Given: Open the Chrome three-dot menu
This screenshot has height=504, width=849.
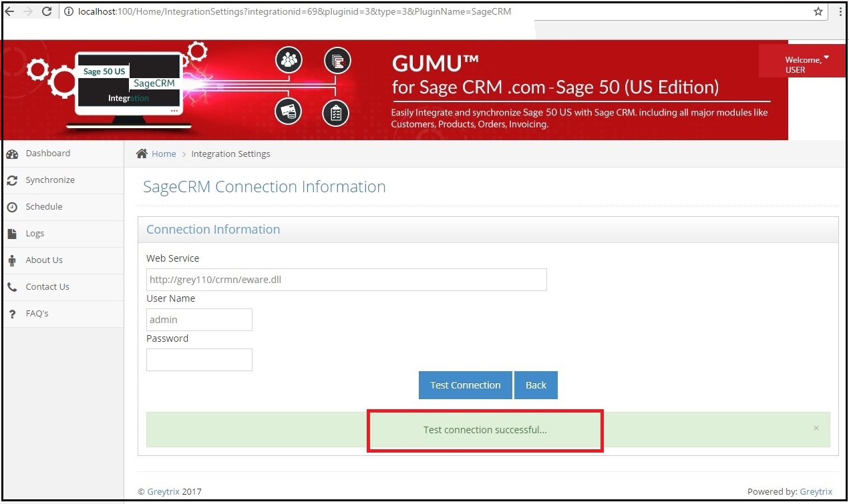Looking at the screenshot, I should pyautogui.click(x=840, y=11).
